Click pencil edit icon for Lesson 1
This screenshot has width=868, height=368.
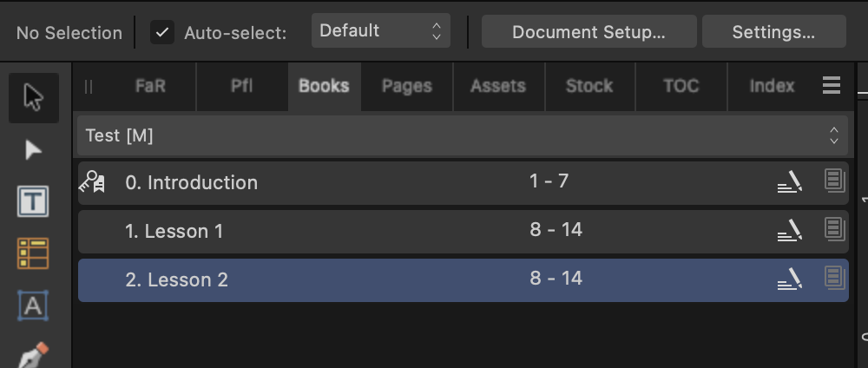[790, 230]
